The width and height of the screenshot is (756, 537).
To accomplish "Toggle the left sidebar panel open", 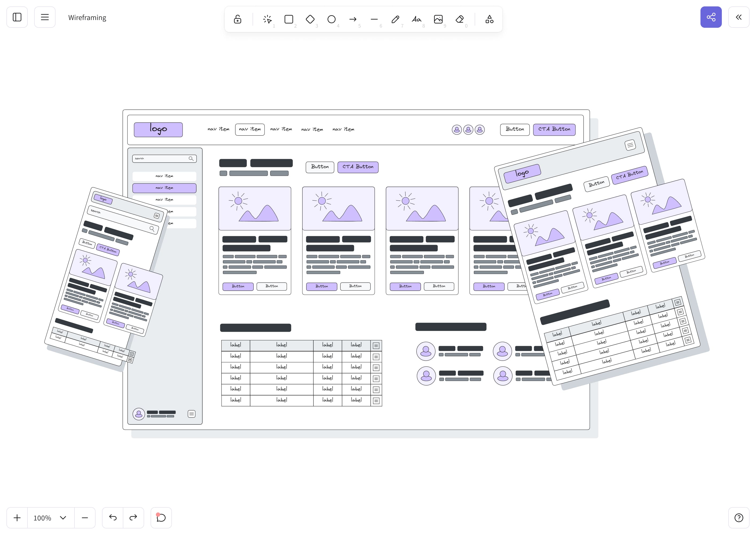I will click(17, 17).
